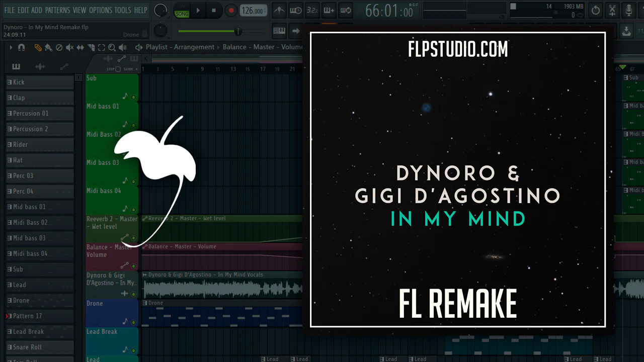This screenshot has height=362, width=644.
Task: Click the microphone recording icon
Action: coord(629,11)
